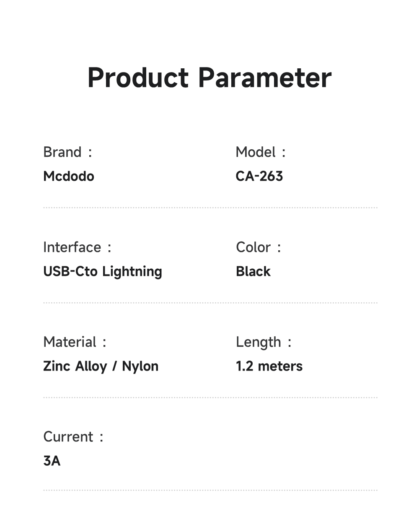Click the "Current :" label
The image size is (419, 532).
pos(73,437)
